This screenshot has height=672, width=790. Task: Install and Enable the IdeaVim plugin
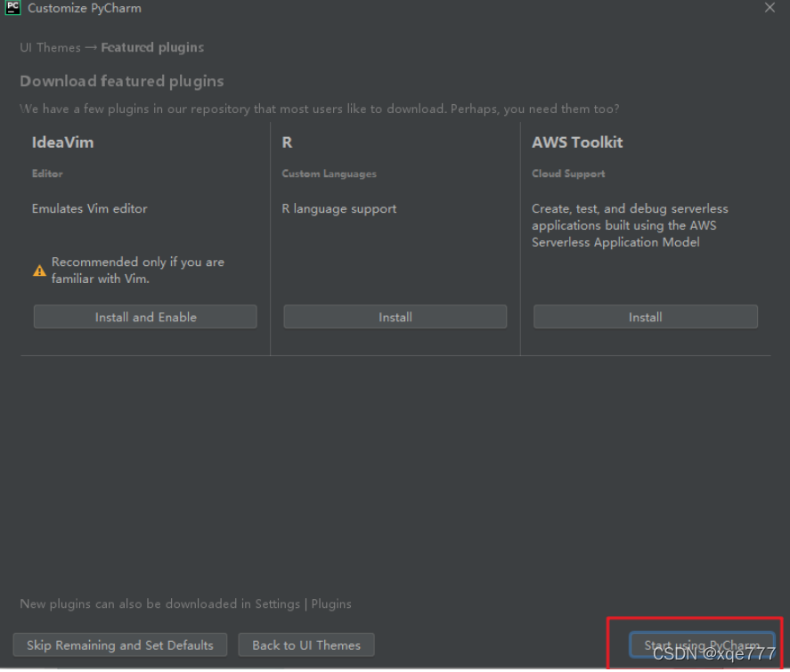[145, 317]
